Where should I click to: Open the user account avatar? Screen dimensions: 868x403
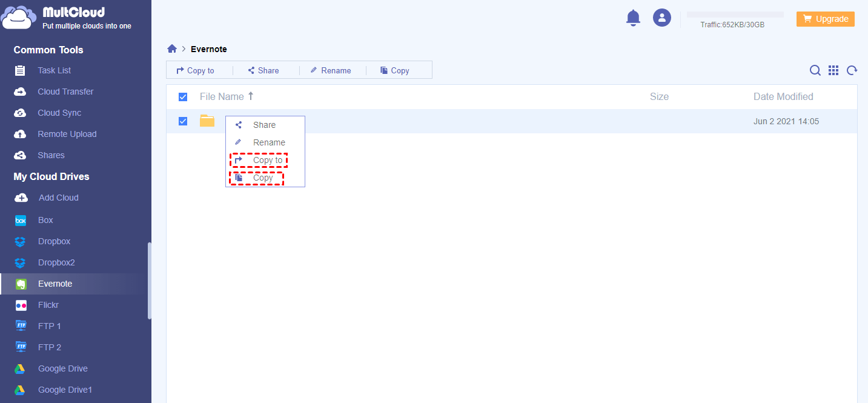(x=661, y=18)
